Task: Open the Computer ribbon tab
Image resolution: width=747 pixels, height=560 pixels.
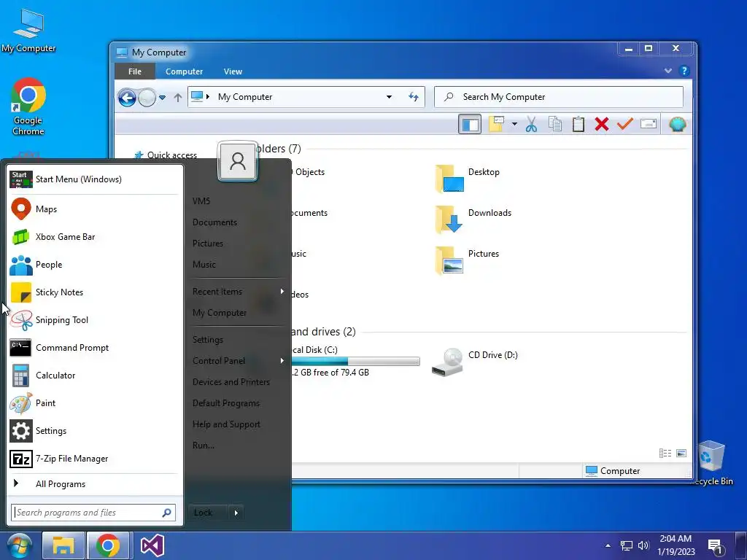Action: point(184,71)
